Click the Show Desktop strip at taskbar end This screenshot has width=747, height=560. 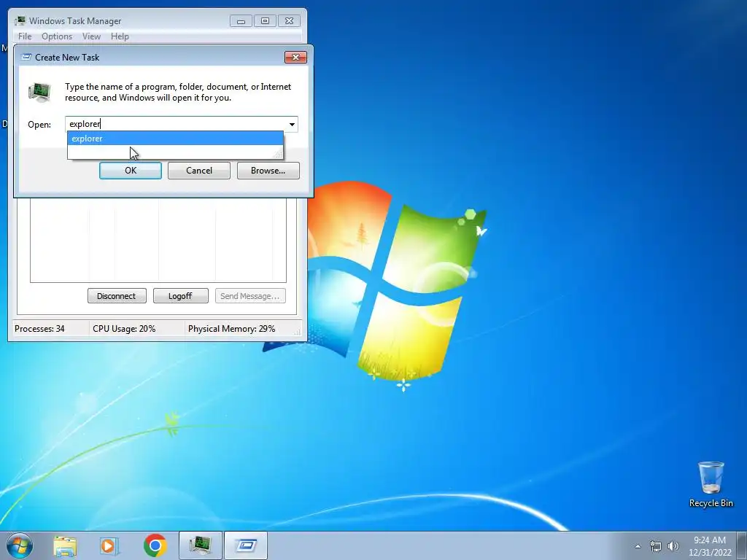click(x=742, y=545)
